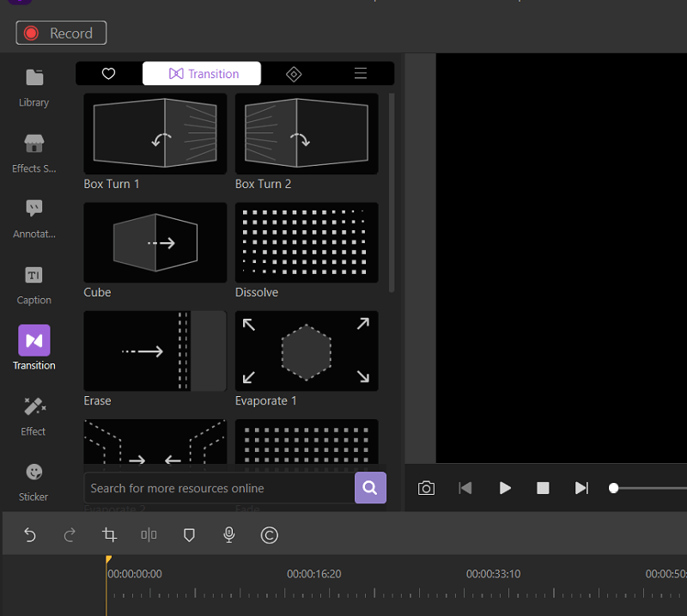Pick the Evaporate 1 transition thumbnail
Screen dimensions: 687x616
pyautogui.click(x=307, y=351)
